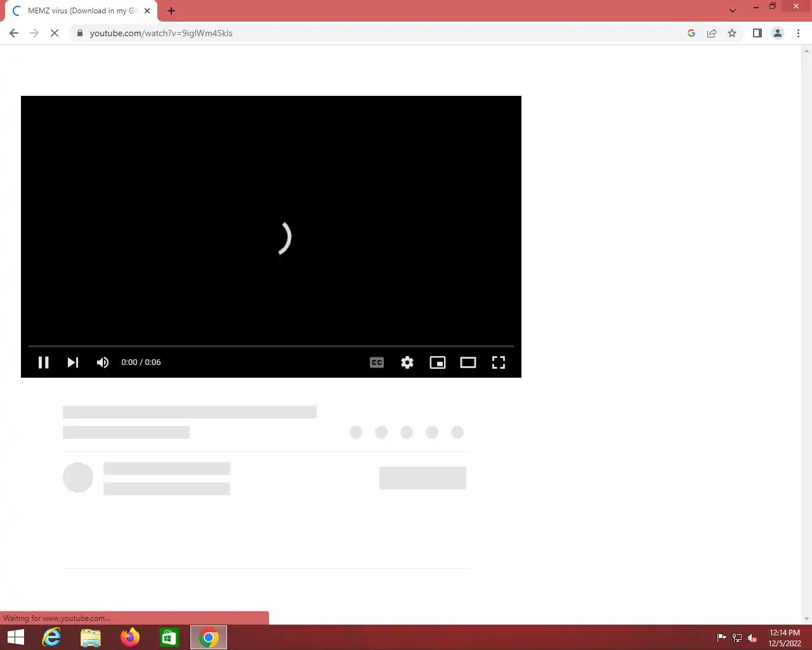
Task: Open the muted speaker tray icon
Action: point(752,638)
